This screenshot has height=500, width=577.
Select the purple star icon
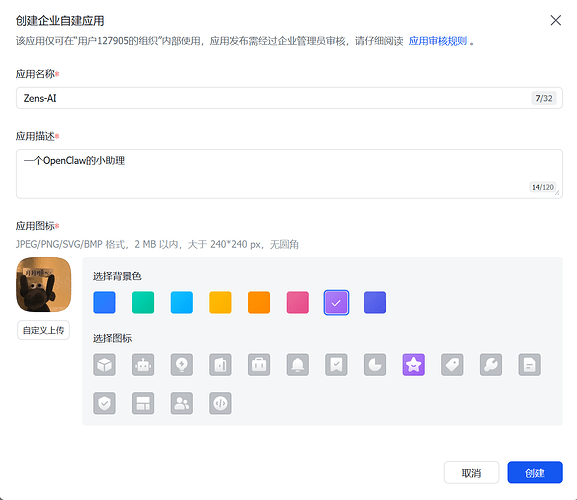[414, 365]
